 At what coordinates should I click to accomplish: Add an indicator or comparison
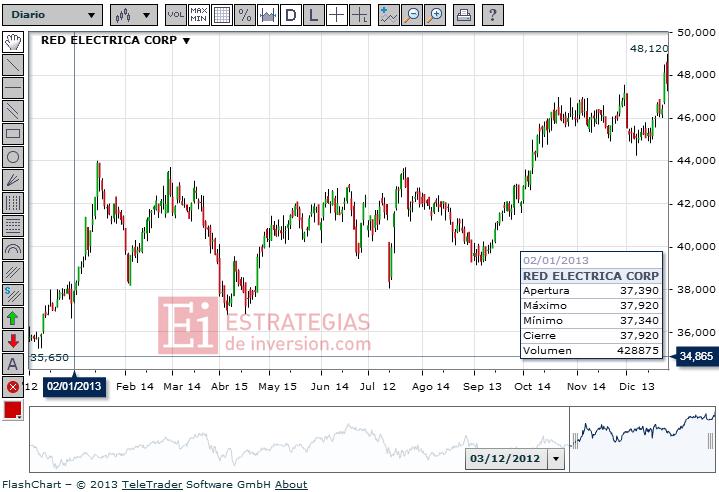[x=389, y=15]
